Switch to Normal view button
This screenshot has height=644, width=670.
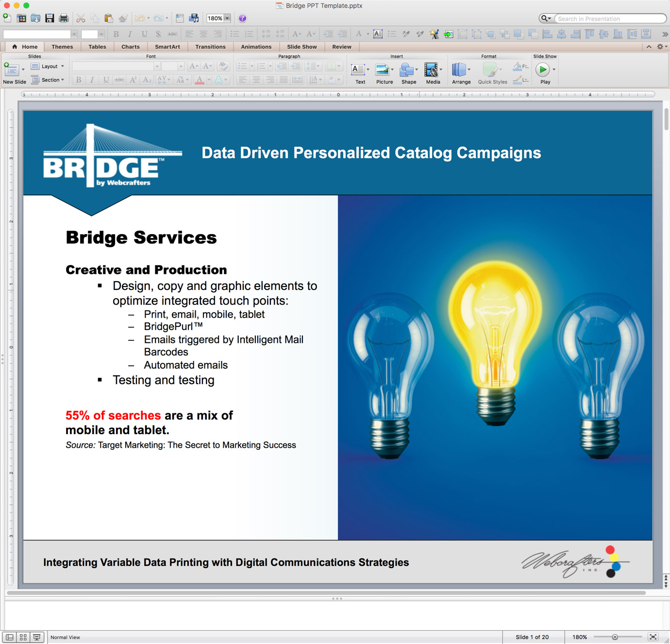pyautogui.click(x=10, y=637)
